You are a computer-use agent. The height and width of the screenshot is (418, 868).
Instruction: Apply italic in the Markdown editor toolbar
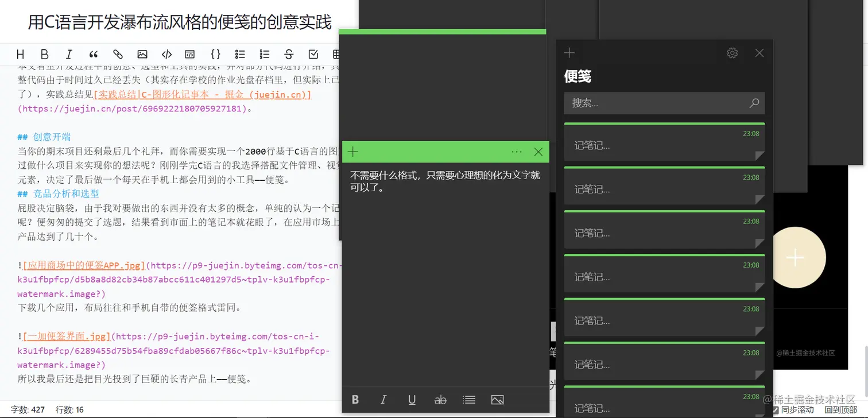[x=69, y=55]
